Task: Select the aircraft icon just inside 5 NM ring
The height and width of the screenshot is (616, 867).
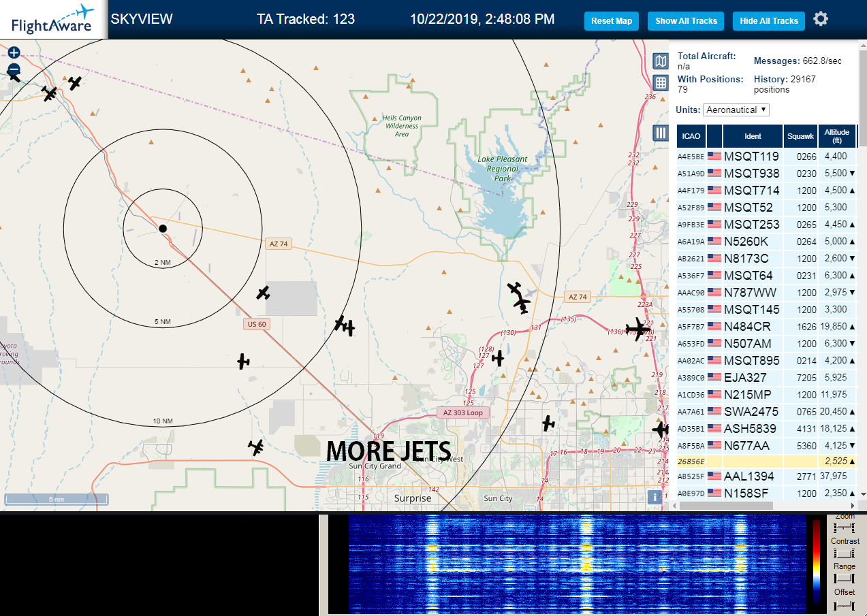Action: tap(263, 293)
